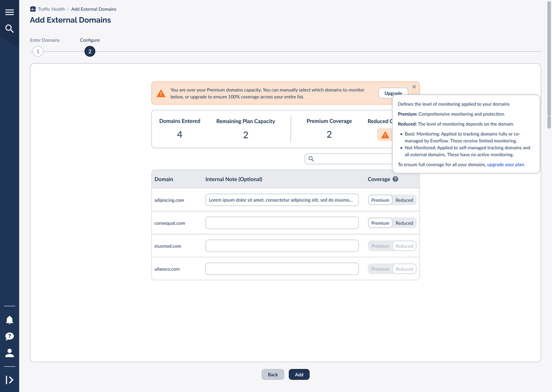This screenshot has height=392, width=552.
Task: Click internal note field for ullamco.com
Action: pyautogui.click(x=282, y=269)
